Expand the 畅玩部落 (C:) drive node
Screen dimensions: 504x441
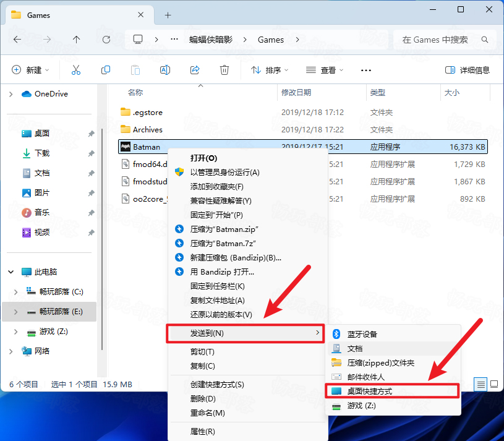[x=15, y=291]
